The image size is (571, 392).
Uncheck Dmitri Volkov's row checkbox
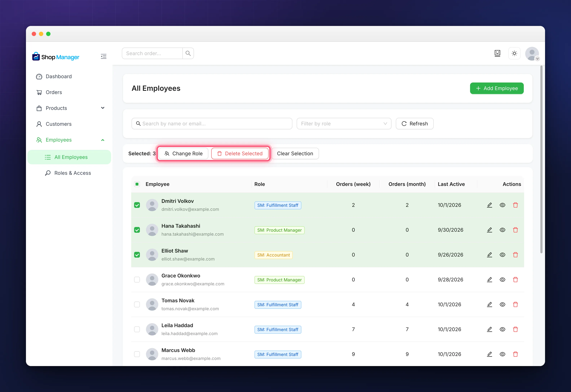(x=137, y=205)
